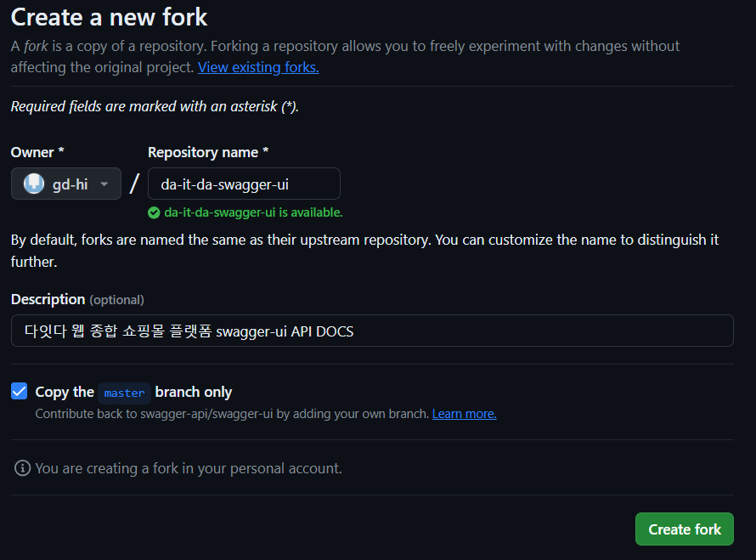Screen dimensions: 756x560
Task: Uncheck Copy the master branch only
Action: pos(20,391)
